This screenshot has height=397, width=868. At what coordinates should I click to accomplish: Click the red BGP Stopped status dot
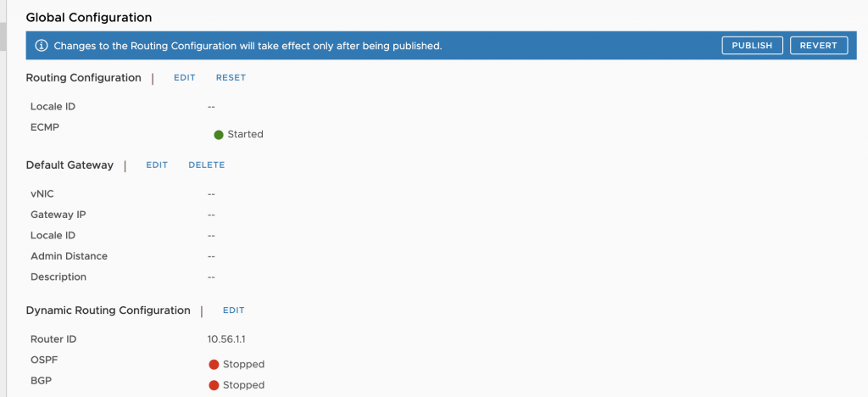(x=214, y=385)
